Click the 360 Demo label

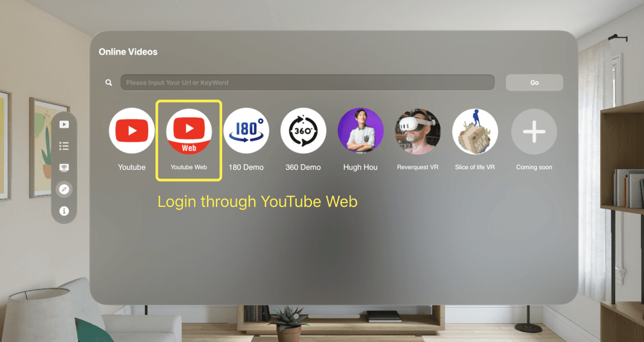pyautogui.click(x=303, y=167)
